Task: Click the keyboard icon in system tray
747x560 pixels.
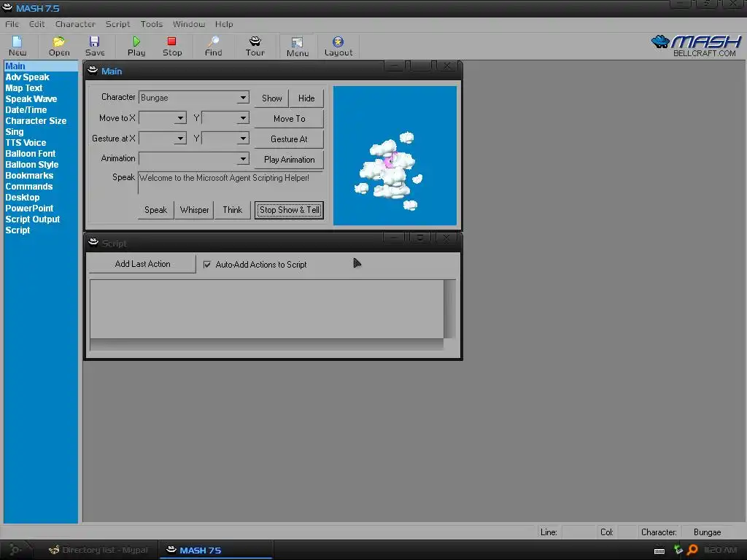Action: coord(659,551)
